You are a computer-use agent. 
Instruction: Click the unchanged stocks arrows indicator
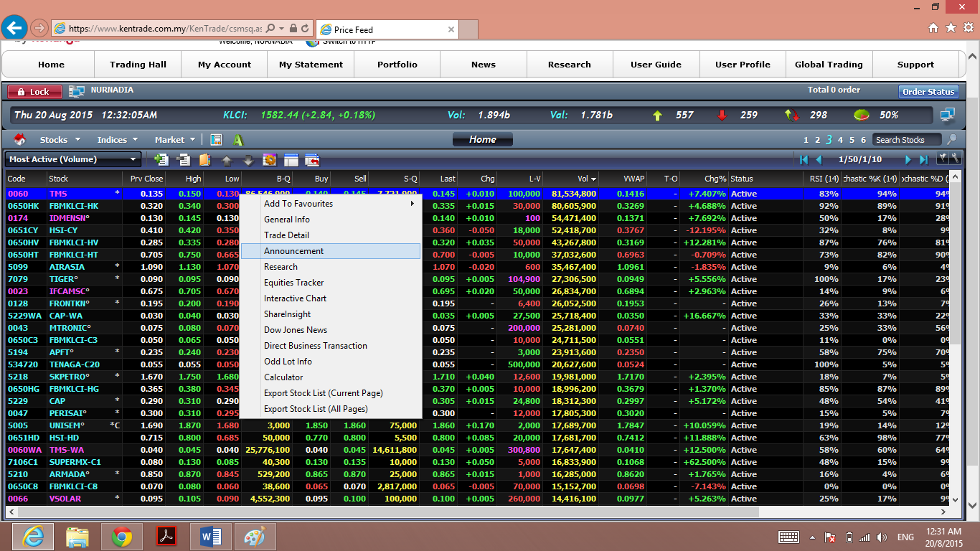(792, 115)
